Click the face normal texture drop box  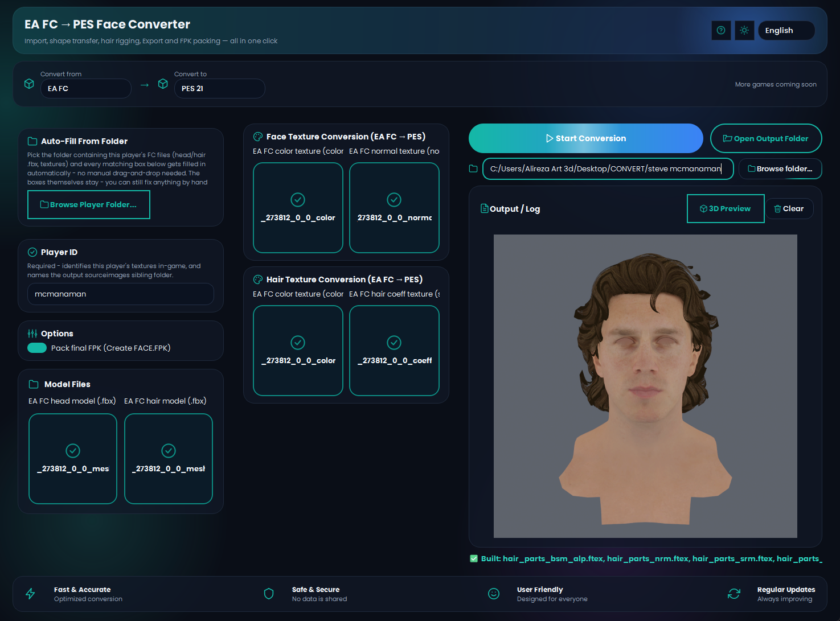click(394, 208)
